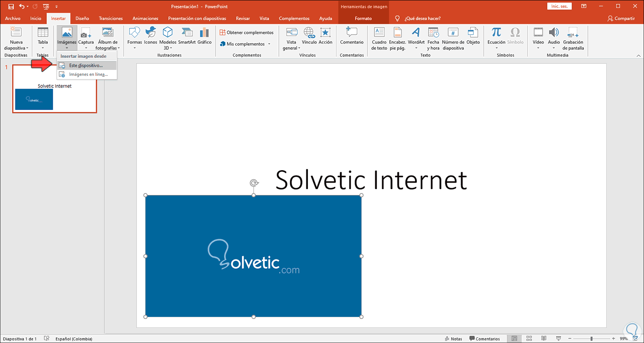
Task: Insert a SmartArt graphic
Action: [187, 35]
